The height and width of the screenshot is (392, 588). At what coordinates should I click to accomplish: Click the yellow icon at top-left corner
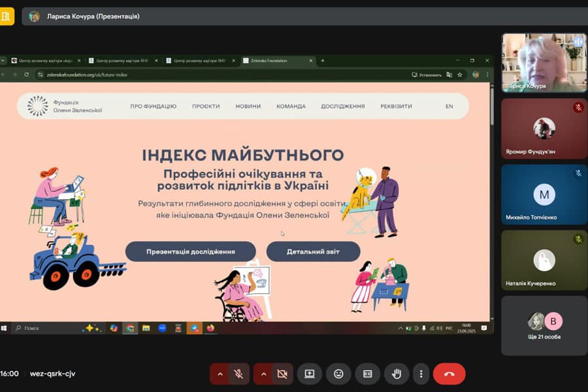pyautogui.click(x=7, y=16)
